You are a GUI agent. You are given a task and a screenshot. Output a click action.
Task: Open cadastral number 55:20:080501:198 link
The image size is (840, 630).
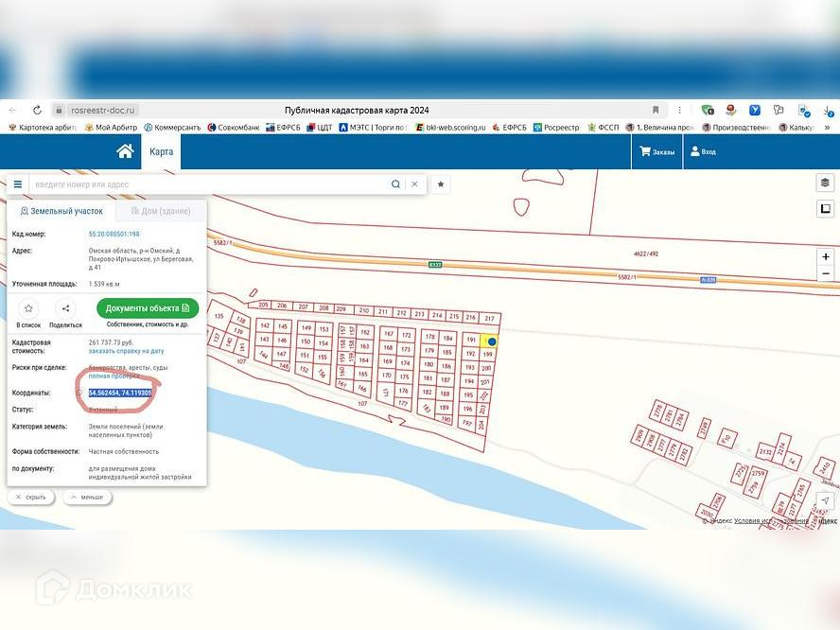click(x=114, y=234)
